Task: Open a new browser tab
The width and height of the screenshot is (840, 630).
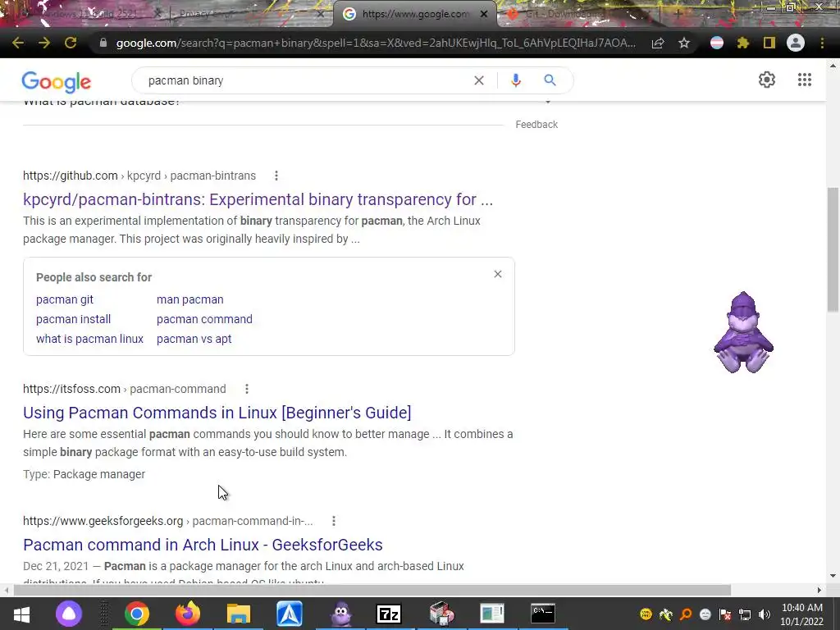Action: (x=678, y=14)
